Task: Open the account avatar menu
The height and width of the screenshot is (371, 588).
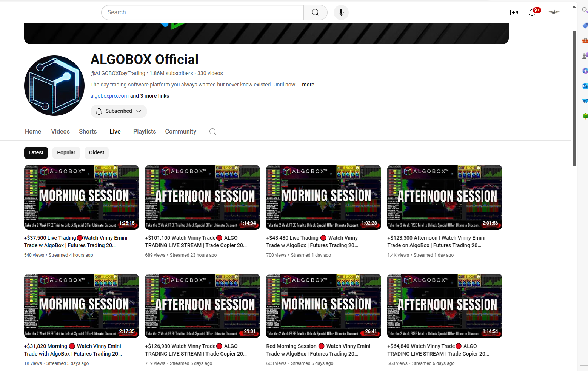Action: (x=554, y=12)
